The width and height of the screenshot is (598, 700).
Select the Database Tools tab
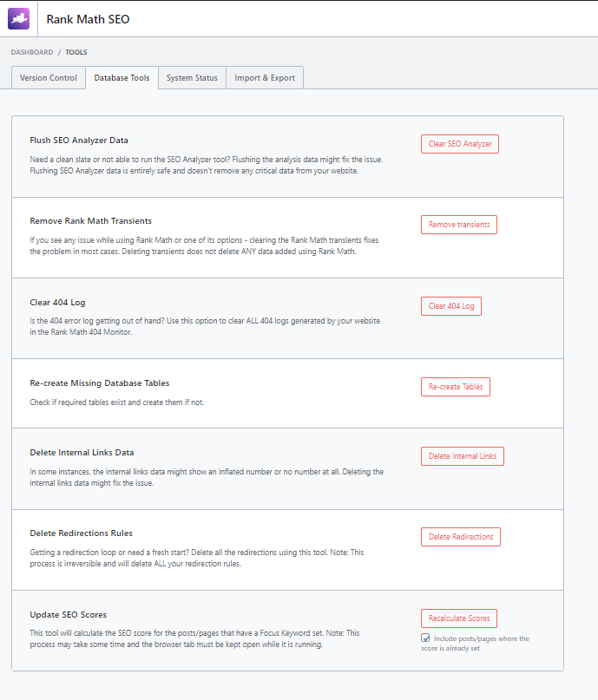click(x=122, y=78)
